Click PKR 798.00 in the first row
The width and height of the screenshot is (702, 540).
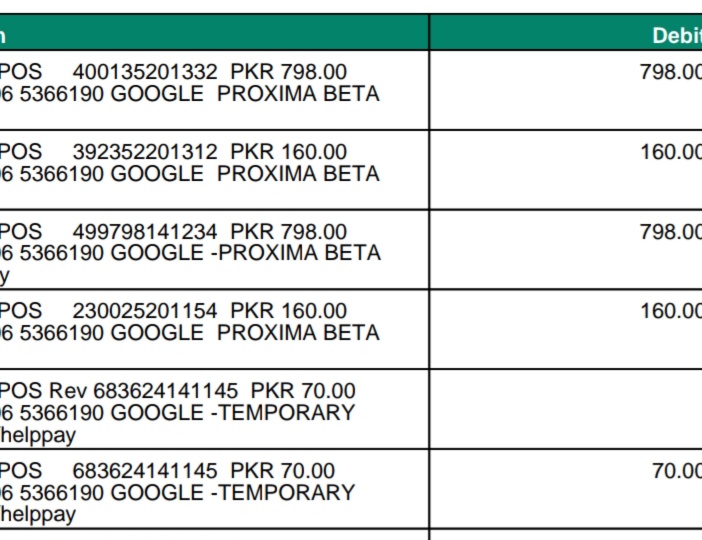[x=289, y=72]
